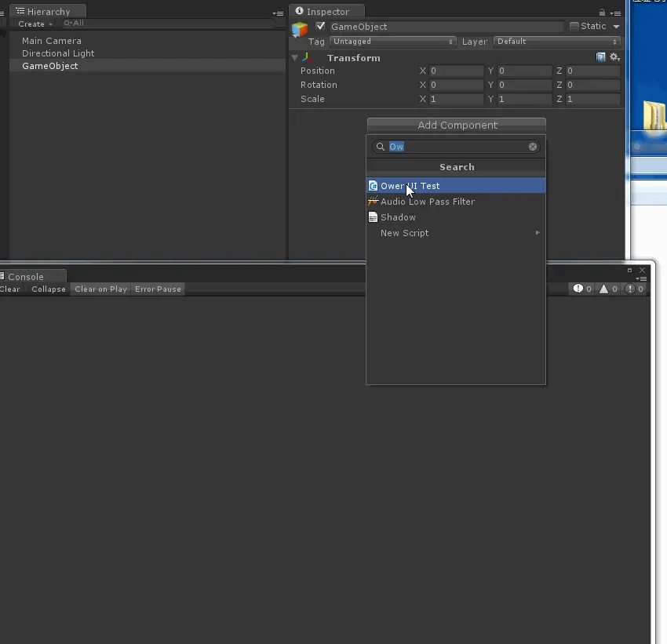
Task: Click the Rotation Y field
Action: (524, 85)
